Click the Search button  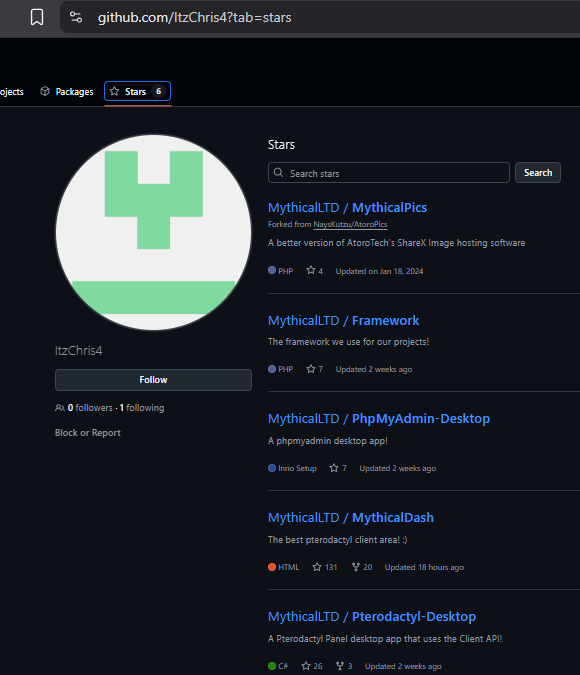coord(538,173)
